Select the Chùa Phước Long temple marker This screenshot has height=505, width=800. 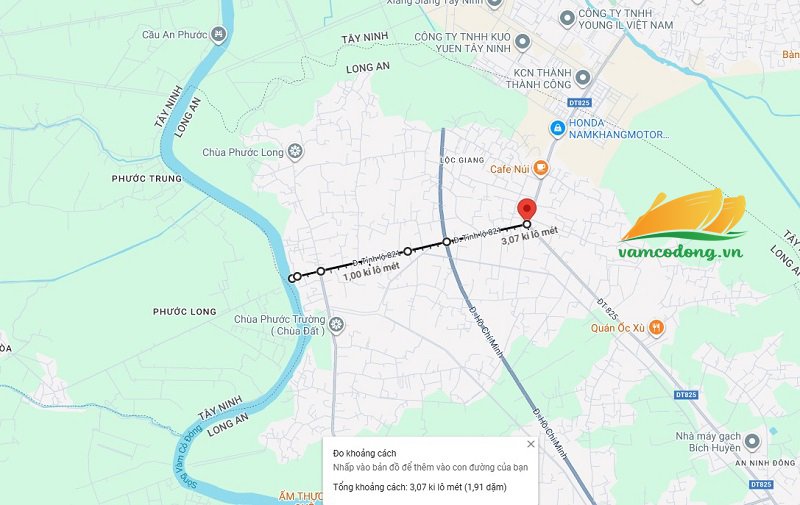(x=295, y=152)
